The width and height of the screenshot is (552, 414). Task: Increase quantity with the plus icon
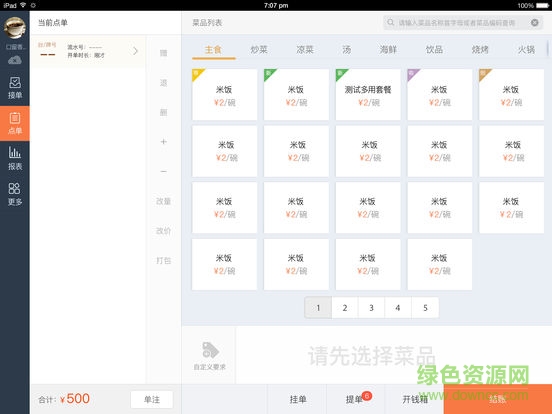pos(164,142)
